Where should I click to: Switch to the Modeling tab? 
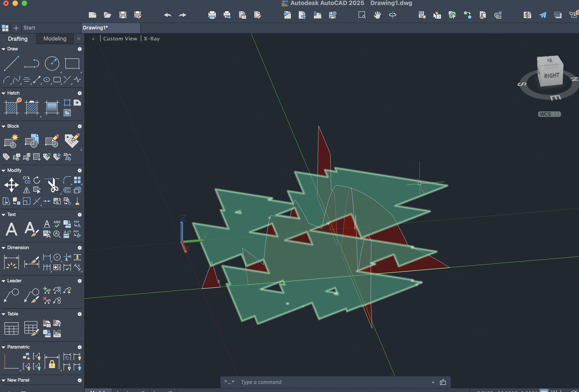[x=55, y=39]
